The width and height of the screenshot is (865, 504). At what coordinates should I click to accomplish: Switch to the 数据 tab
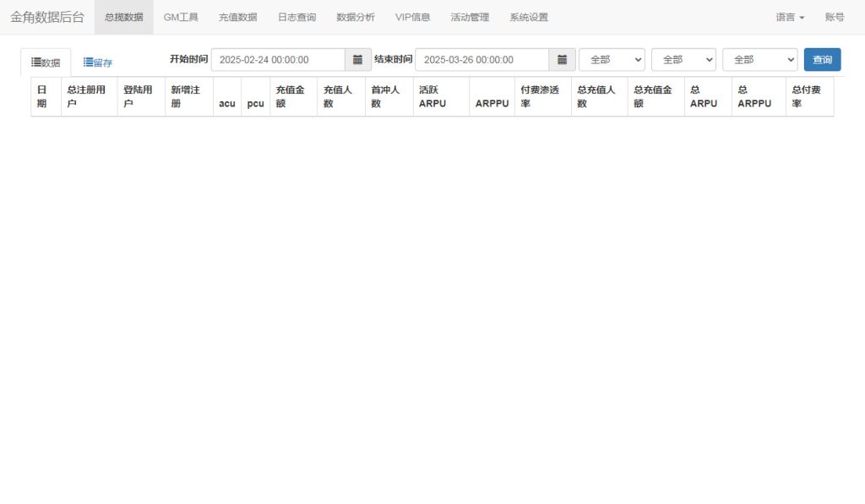tap(46, 60)
